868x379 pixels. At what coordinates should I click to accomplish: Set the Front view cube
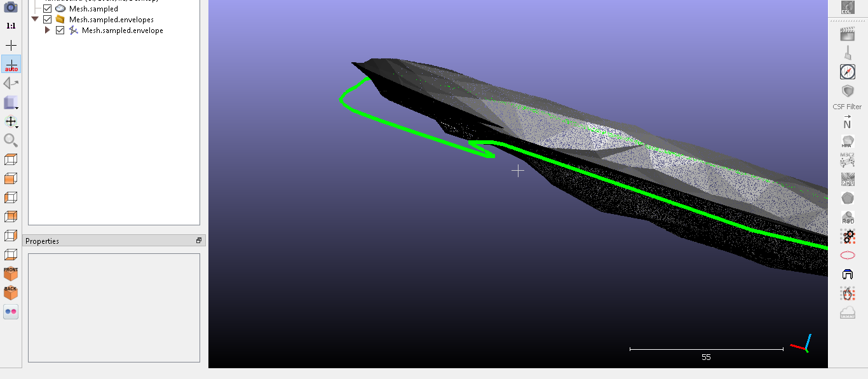point(11,274)
